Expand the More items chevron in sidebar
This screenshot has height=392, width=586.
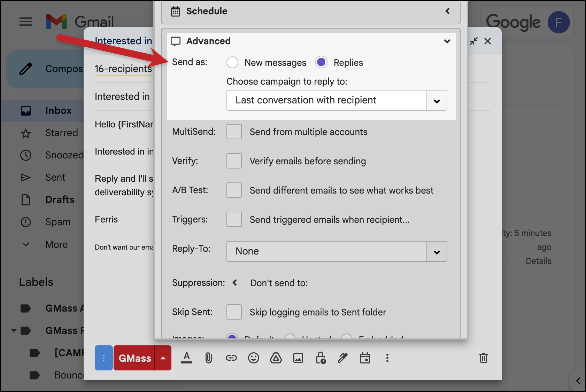tap(26, 244)
